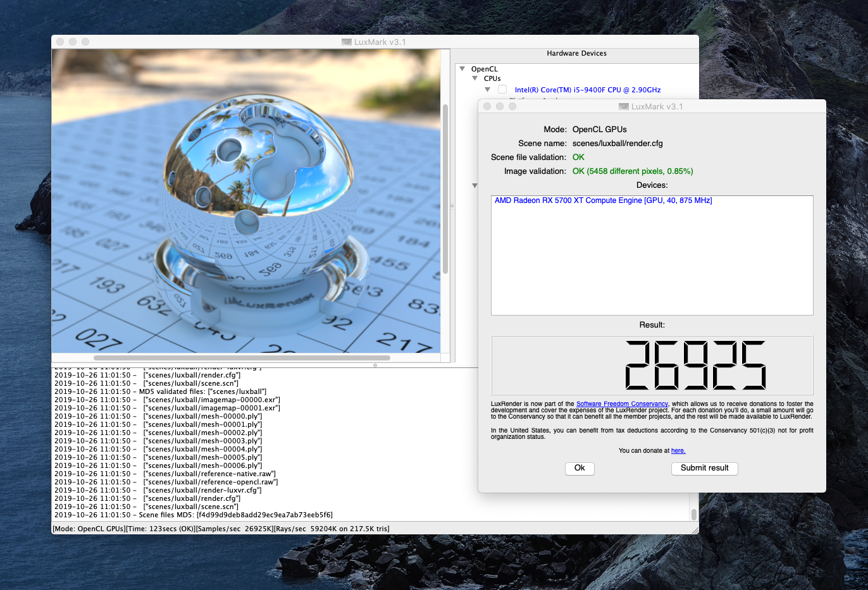Screen dimensions: 868x590
Task: Select the Intel(R) Core(TM) i5-9400F CPU tree item
Action: [x=588, y=90]
